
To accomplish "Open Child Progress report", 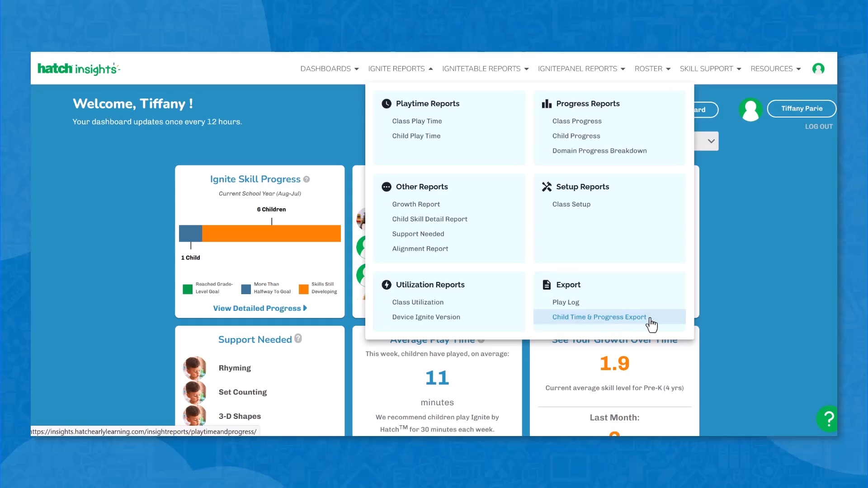I will click(576, 136).
